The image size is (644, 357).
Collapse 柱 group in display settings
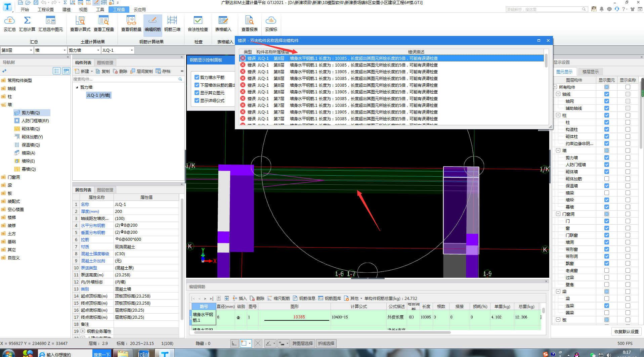click(x=558, y=115)
